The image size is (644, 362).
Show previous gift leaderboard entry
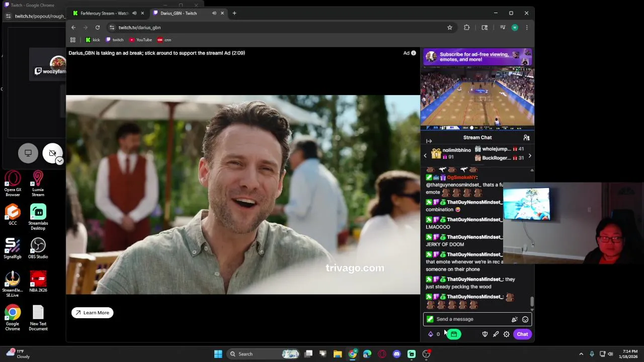click(425, 156)
